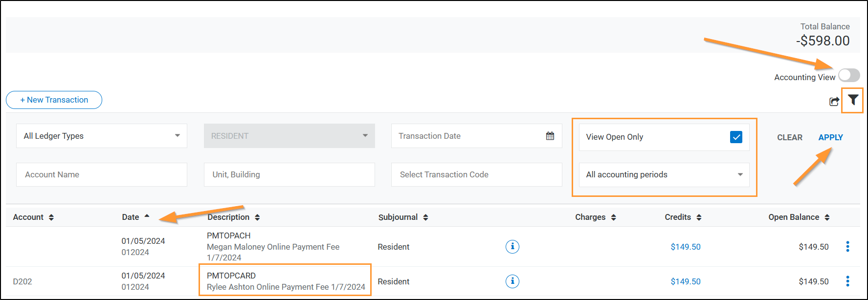Clear all filters
Viewport: 868px width, 300px height.
pyautogui.click(x=790, y=137)
